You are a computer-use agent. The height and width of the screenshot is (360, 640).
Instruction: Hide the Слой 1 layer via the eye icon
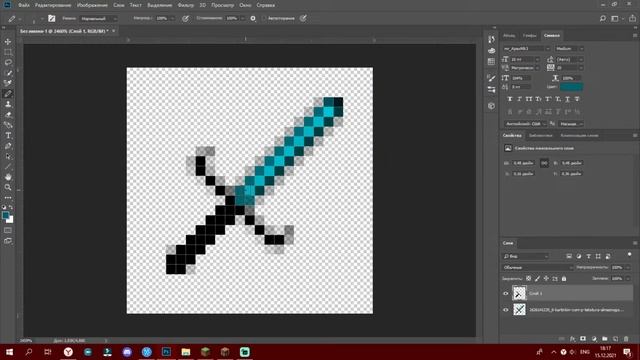506,293
